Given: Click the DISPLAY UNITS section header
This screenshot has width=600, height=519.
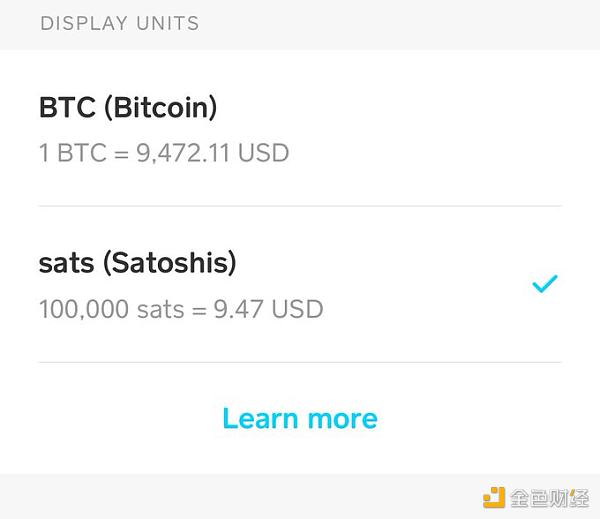Looking at the screenshot, I should point(120,23).
